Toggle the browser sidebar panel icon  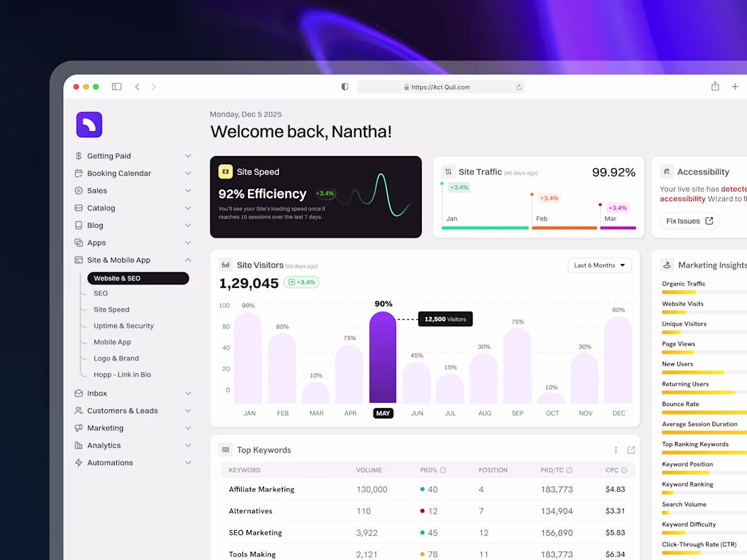click(117, 87)
